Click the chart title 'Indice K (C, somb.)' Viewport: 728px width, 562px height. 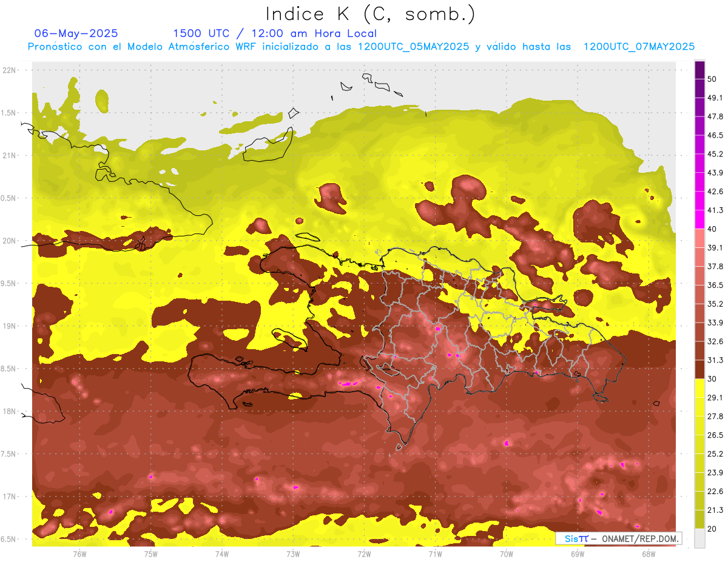[371, 14]
